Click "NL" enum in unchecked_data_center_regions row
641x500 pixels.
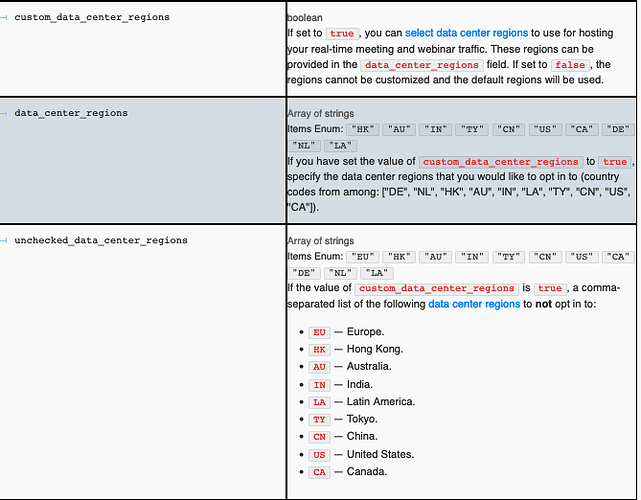pos(340,273)
